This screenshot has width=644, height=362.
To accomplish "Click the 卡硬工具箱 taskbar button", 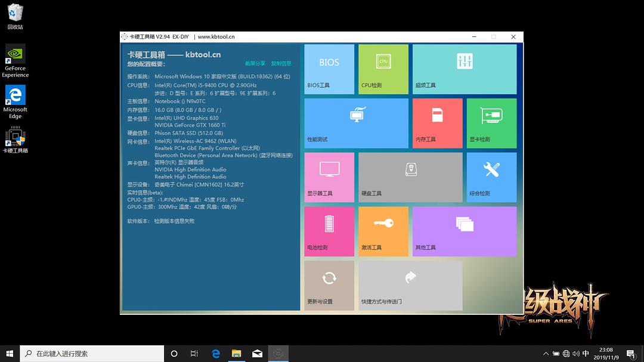I will [278, 354].
